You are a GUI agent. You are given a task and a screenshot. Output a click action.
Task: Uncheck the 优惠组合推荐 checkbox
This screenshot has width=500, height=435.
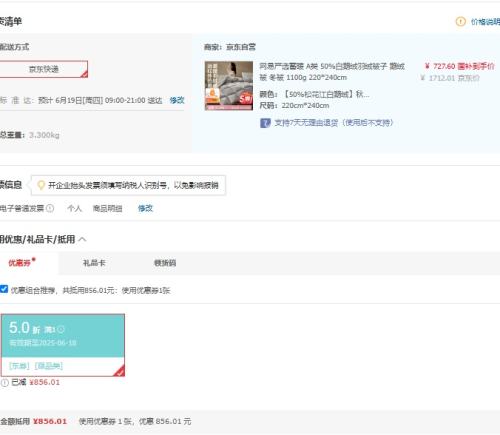[x=4, y=289]
